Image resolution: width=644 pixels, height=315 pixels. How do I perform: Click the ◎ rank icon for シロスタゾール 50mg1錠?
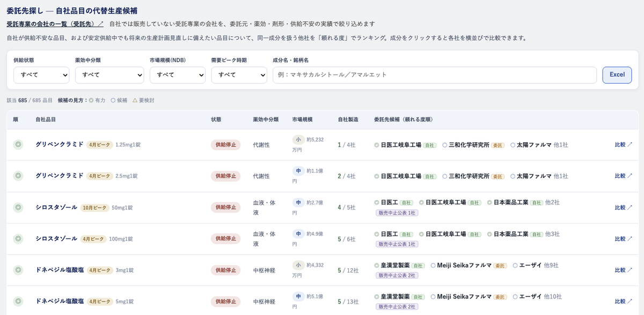(18, 207)
